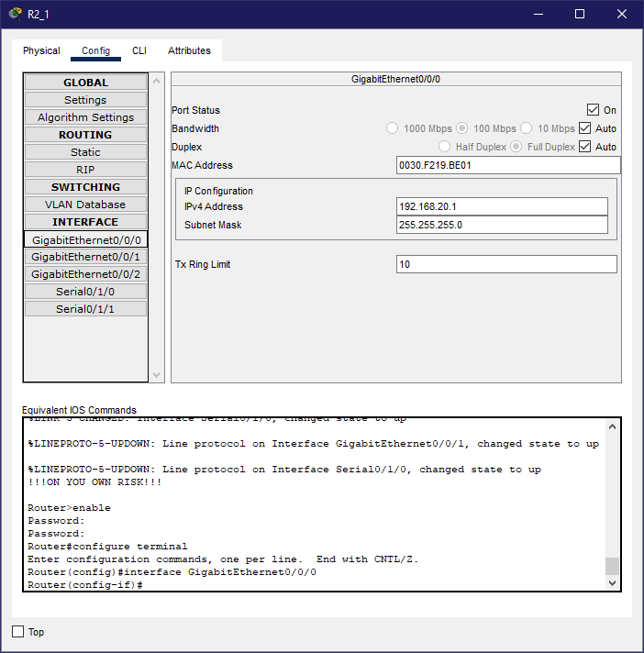Open RIP routing configuration

[85, 170]
